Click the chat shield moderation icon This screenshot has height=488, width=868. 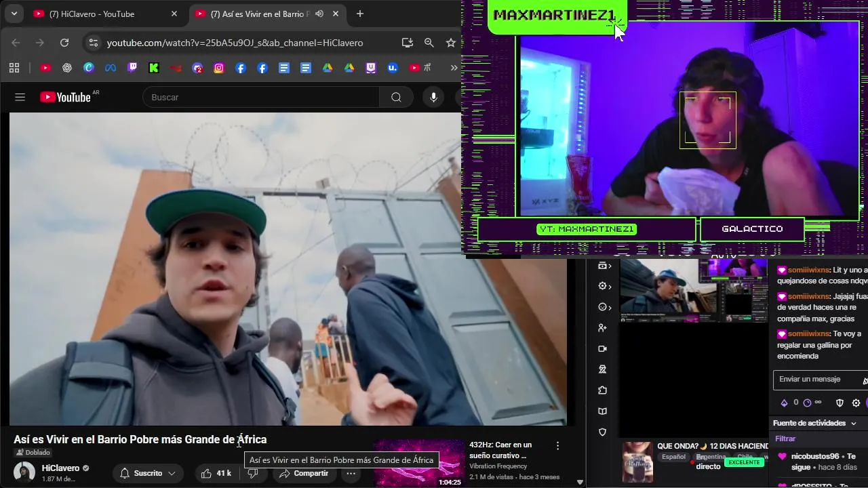tap(840, 403)
